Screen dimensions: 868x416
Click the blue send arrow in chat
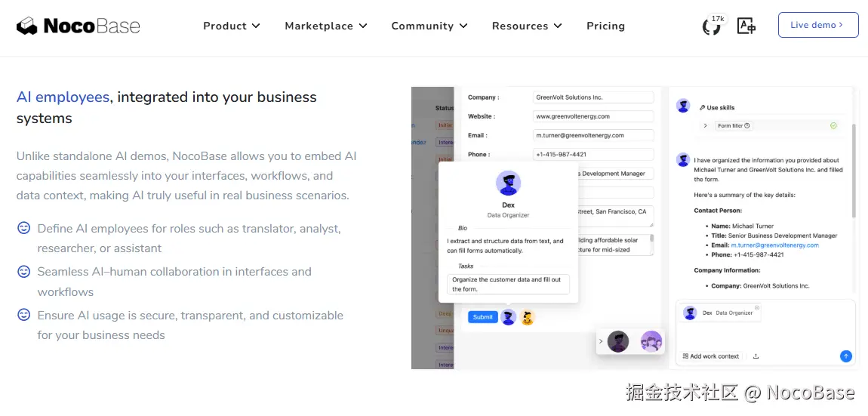click(x=845, y=356)
